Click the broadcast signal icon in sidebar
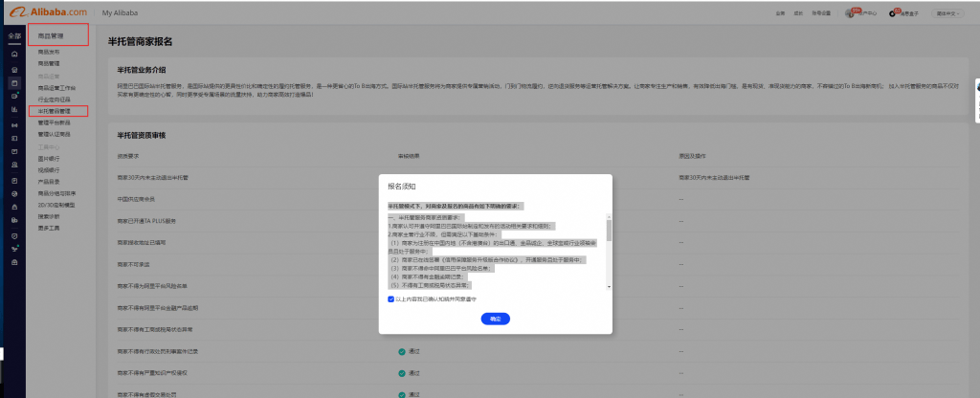The image size is (980, 398). click(x=13, y=125)
